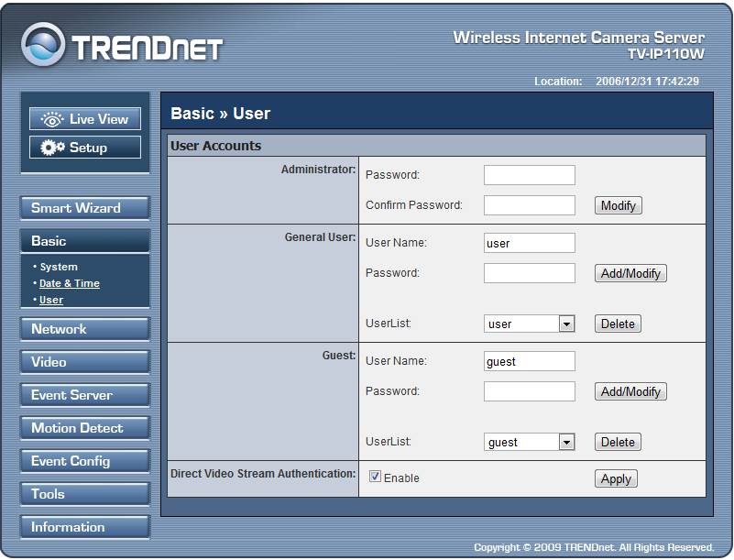Click the date and time 2006/12/31 17:42:29
The image size is (734, 560).
pyautogui.click(x=647, y=81)
